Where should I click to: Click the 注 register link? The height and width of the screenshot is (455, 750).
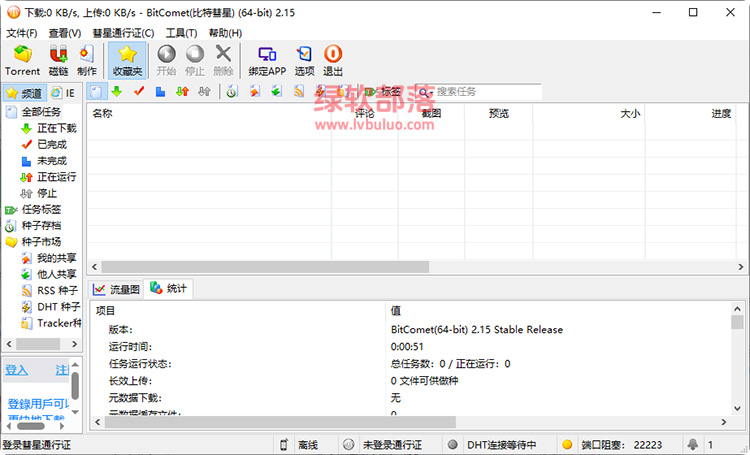[62, 370]
